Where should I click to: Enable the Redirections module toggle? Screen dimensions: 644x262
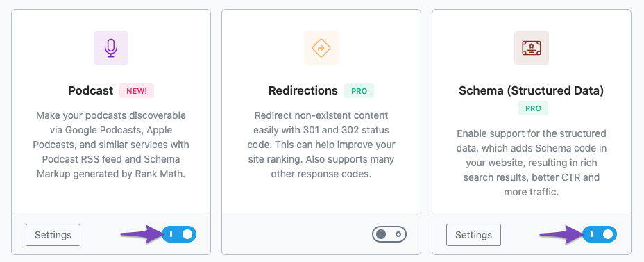pyautogui.click(x=389, y=234)
